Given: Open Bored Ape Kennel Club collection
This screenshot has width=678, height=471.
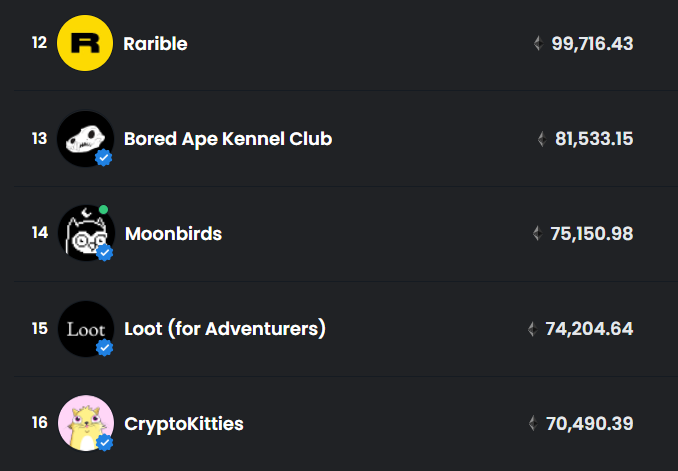Looking at the screenshot, I should click(227, 139).
